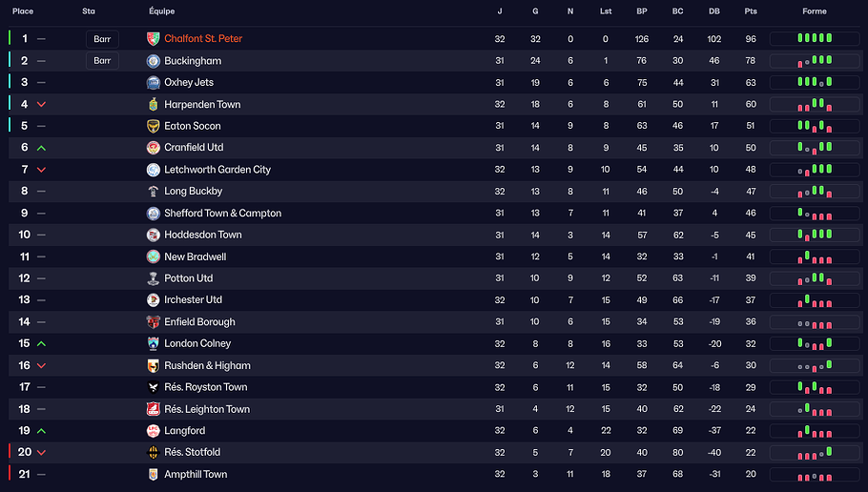Click the Ampthill Town club badge
The width and height of the screenshot is (868, 492).
point(154,474)
